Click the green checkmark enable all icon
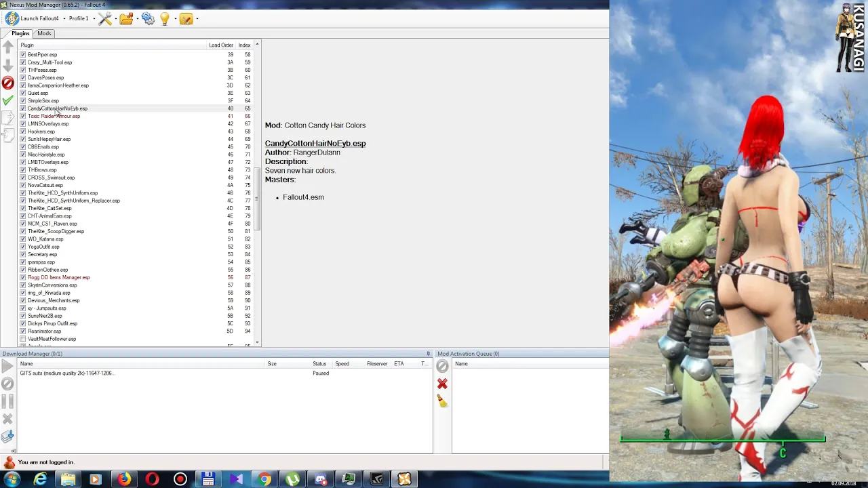The height and width of the screenshot is (488, 868). [8, 100]
